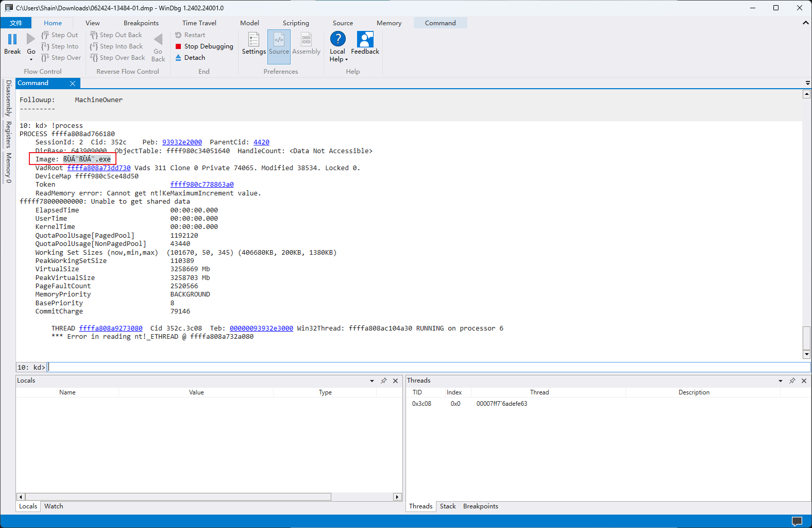Click Stop Debugging
Viewport: 812px width, 528px height.
(204, 46)
